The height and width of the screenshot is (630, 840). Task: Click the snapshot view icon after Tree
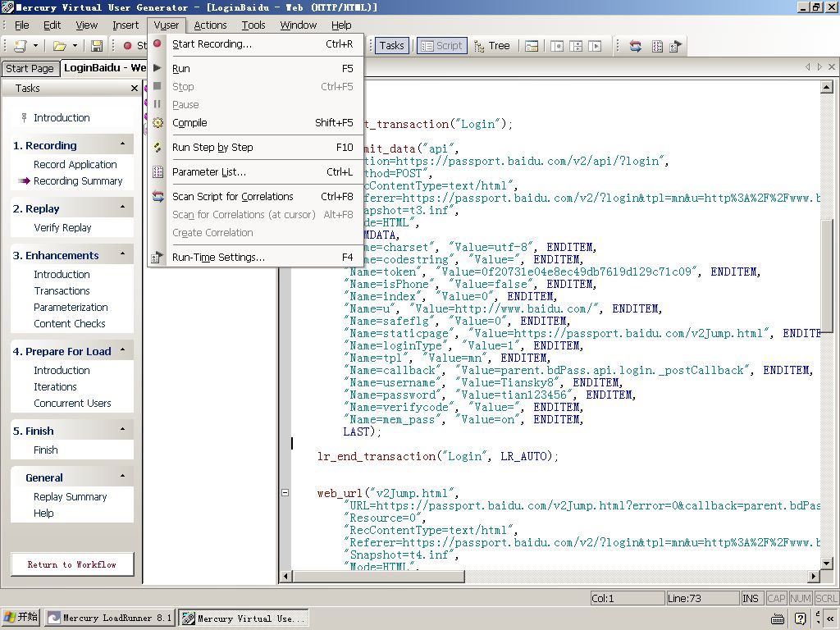[532, 47]
